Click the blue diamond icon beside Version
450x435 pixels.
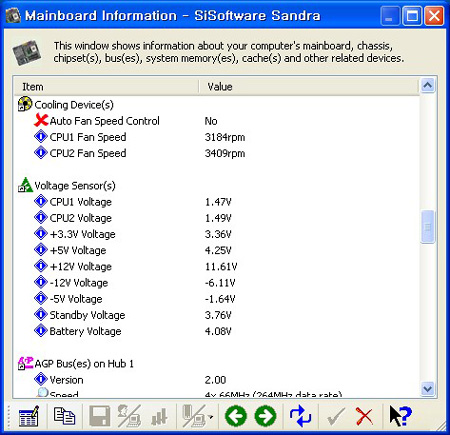coord(41,379)
